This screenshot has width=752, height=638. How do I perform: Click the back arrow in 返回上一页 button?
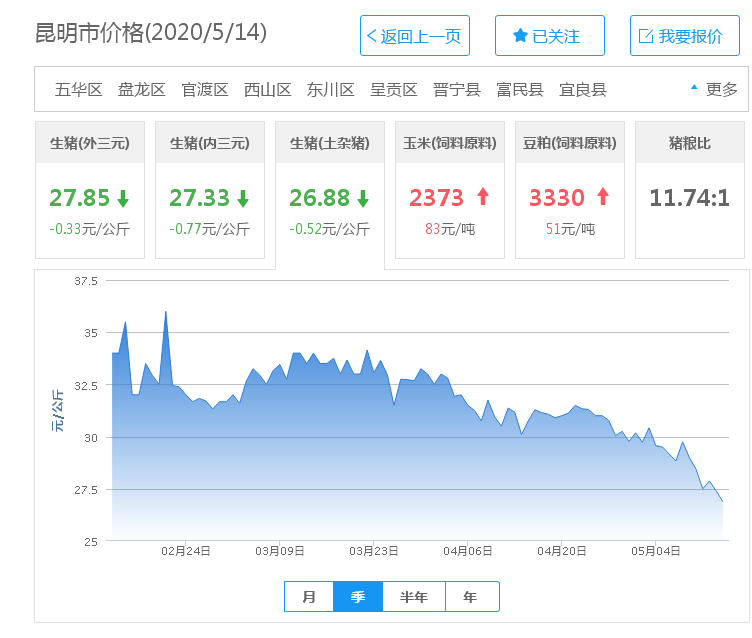[x=372, y=36]
